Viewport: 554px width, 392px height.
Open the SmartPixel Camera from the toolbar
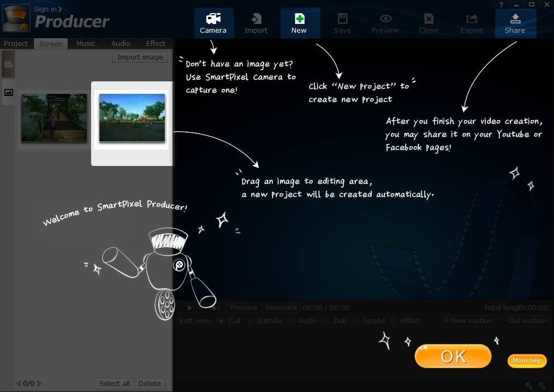[x=213, y=22]
